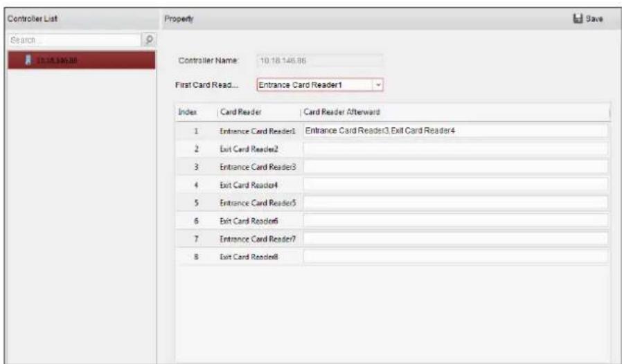Click the Afterward field for Exit Card Reader8
This screenshot has width=622, height=364.
click(455, 257)
